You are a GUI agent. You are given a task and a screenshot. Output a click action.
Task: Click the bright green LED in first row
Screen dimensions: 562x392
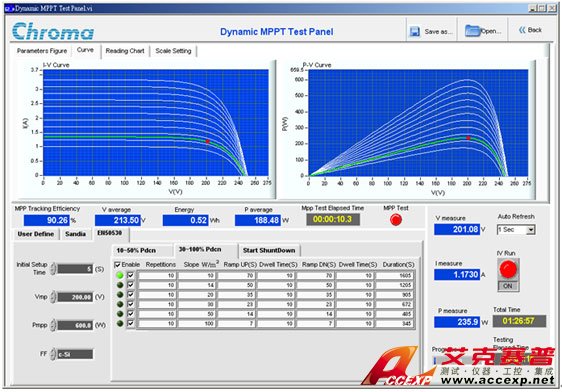(x=120, y=275)
